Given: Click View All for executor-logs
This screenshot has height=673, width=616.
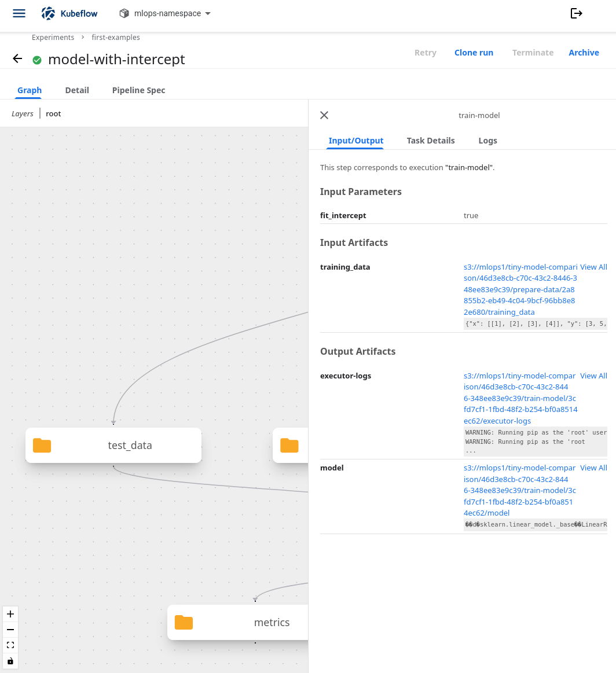Looking at the screenshot, I should coord(593,376).
